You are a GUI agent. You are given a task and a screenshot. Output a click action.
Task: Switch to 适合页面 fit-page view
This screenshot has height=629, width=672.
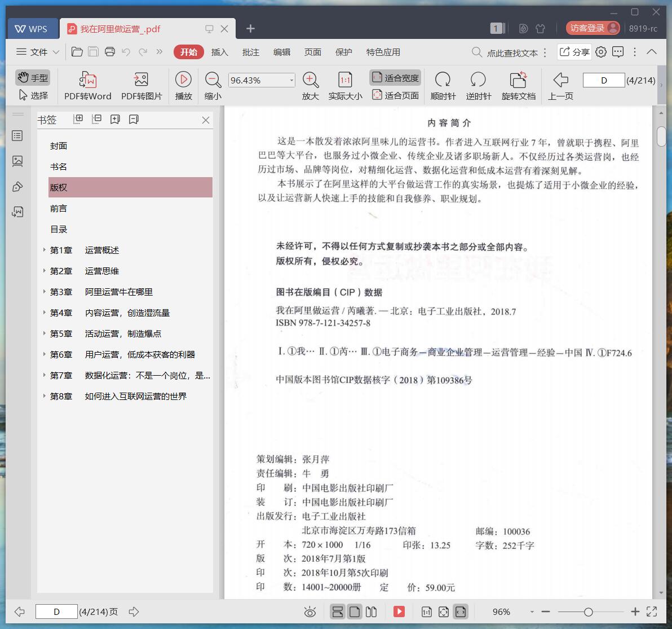point(395,95)
